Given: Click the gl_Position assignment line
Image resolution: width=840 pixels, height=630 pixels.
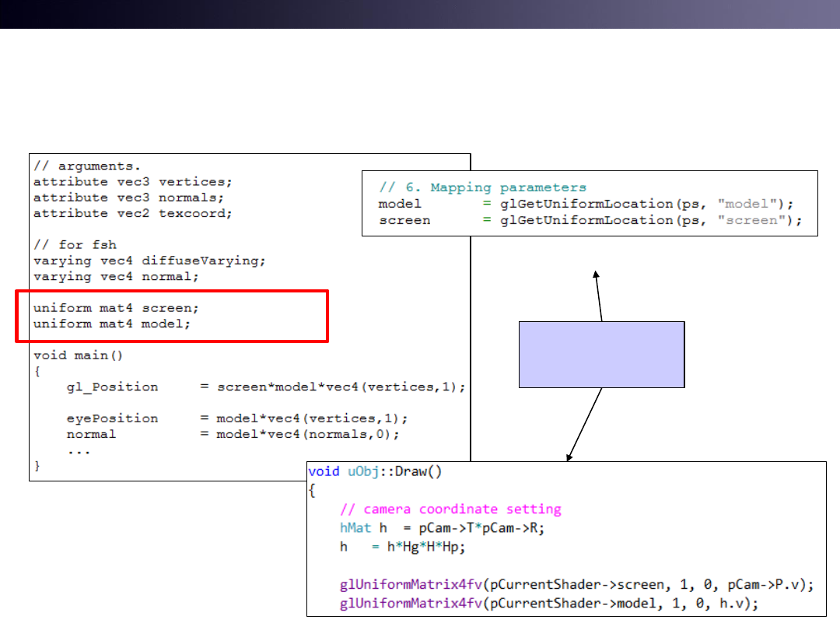Looking at the screenshot, I should (x=264, y=387).
